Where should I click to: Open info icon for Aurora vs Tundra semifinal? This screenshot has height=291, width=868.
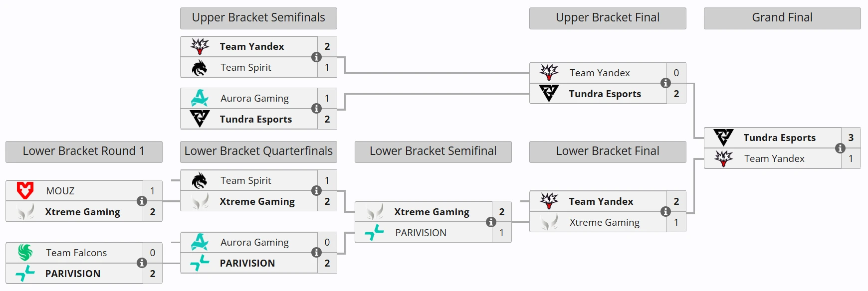(316, 109)
